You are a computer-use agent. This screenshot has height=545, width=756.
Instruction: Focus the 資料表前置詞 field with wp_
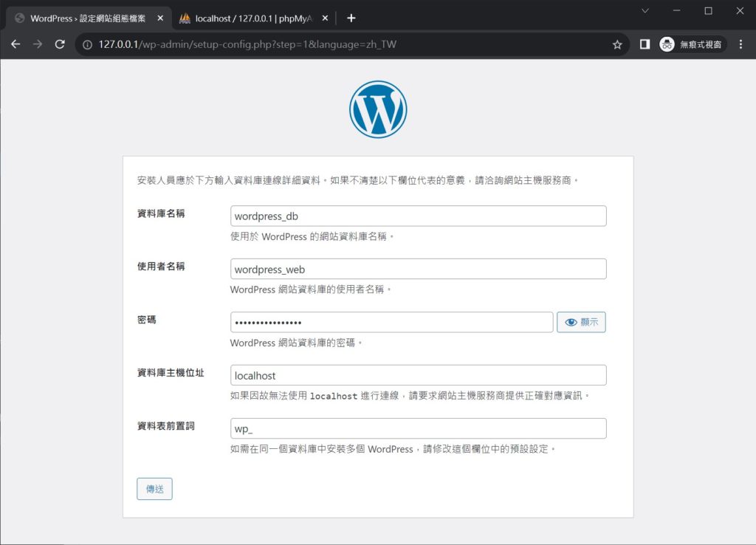[418, 428]
